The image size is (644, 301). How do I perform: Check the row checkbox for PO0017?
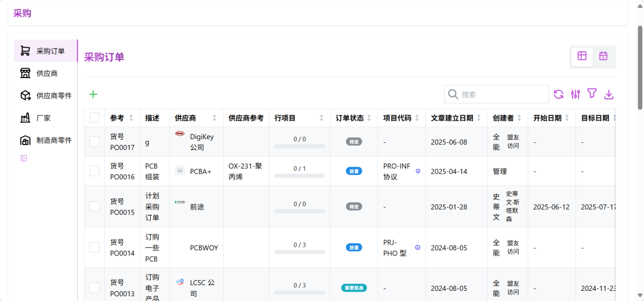click(95, 142)
